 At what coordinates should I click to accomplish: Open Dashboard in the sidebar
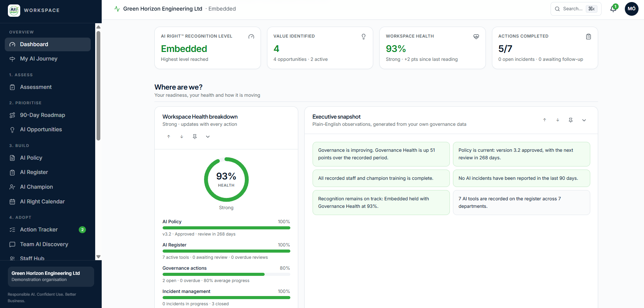[x=48, y=44]
